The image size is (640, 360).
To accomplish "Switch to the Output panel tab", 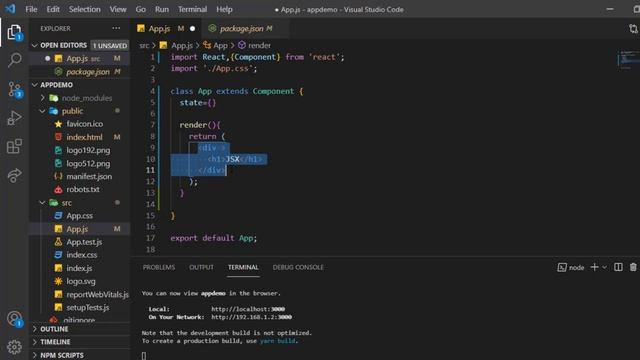I will coord(201,267).
